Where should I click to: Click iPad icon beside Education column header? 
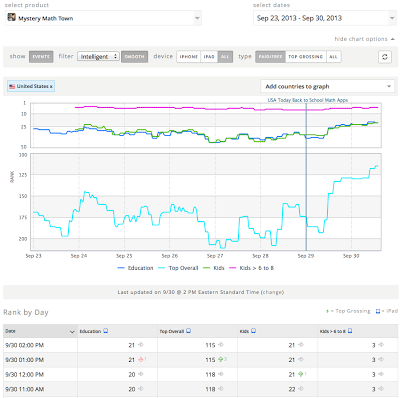[106, 331]
